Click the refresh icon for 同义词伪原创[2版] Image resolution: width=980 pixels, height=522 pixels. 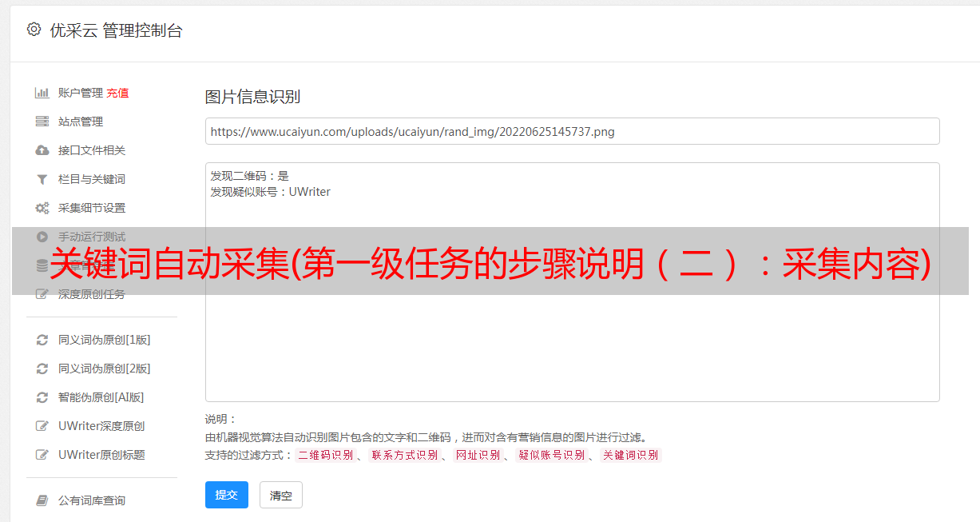42,369
